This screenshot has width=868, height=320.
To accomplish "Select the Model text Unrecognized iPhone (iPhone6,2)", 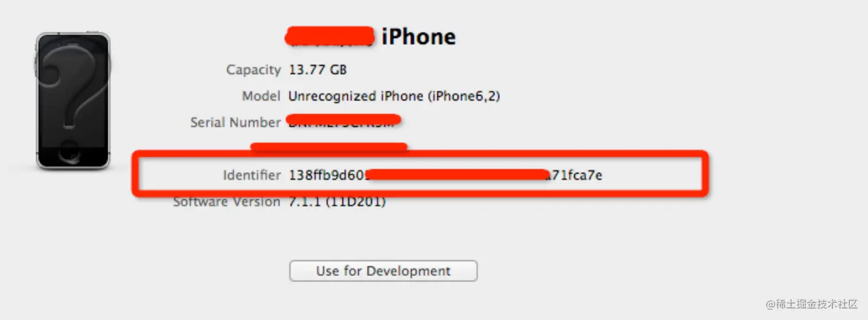I will point(394,96).
